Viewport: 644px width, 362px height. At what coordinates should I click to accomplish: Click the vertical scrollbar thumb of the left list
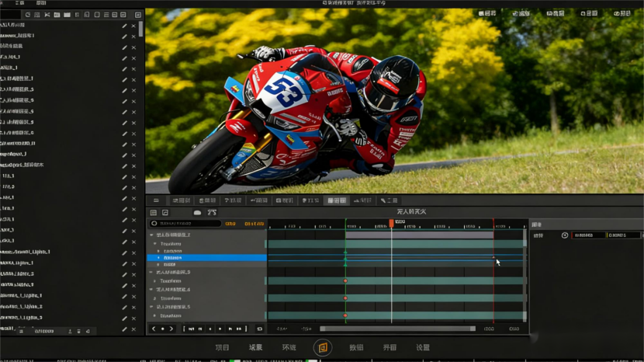pos(141,29)
